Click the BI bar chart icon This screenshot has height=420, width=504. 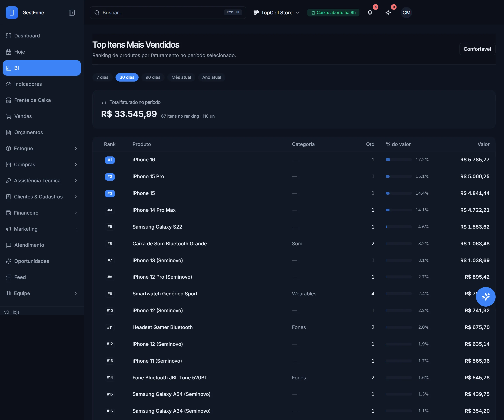tap(9, 68)
